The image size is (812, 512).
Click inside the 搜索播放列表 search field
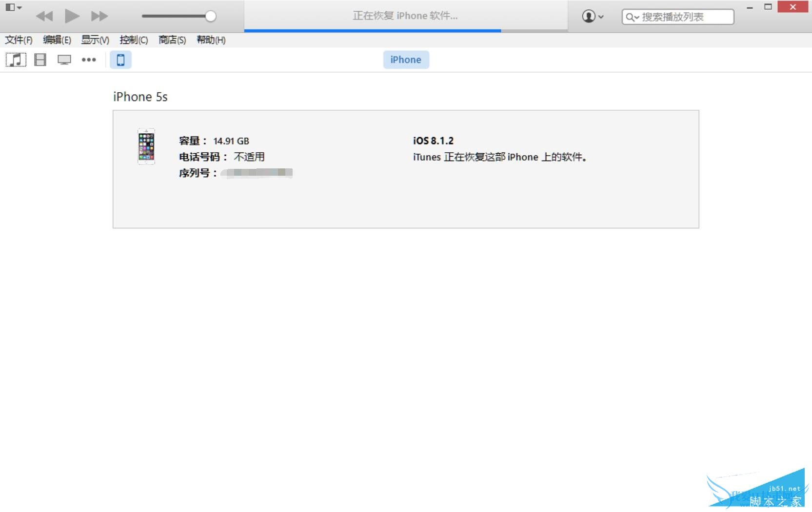click(x=683, y=16)
